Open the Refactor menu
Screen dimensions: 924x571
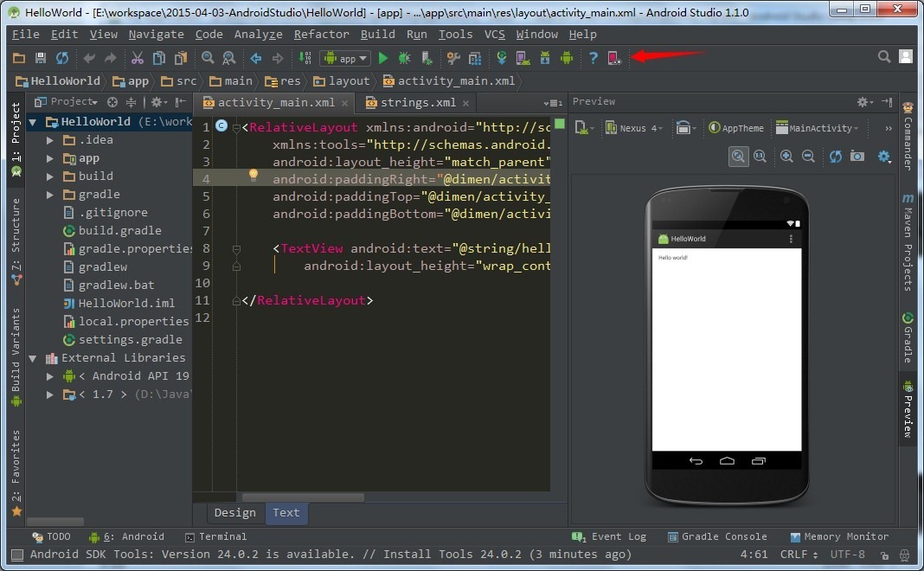pos(321,35)
